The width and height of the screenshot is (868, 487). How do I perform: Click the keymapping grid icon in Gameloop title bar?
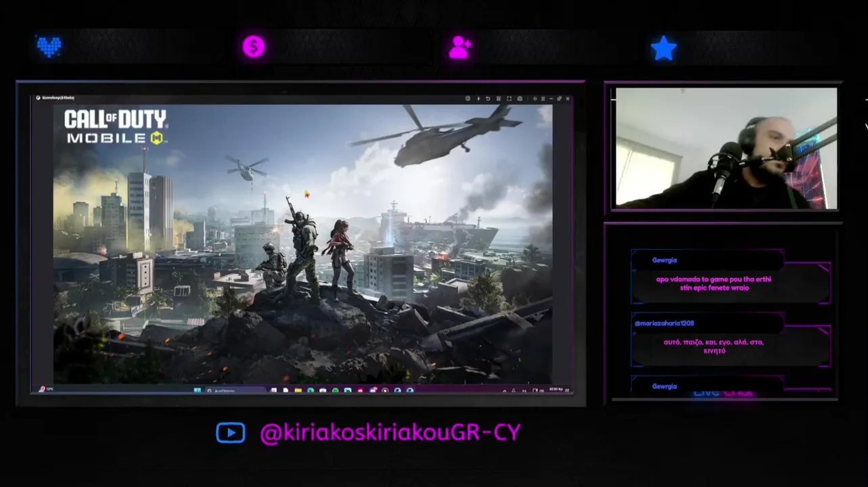pos(499,99)
